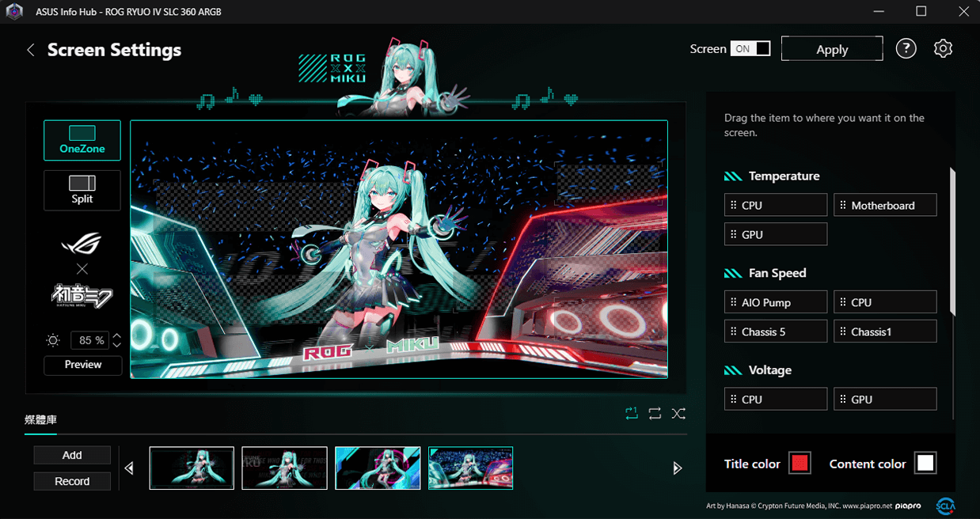This screenshot has width=980, height=519.
Task: Switch display mode to Split
Action: pos(82,190)
